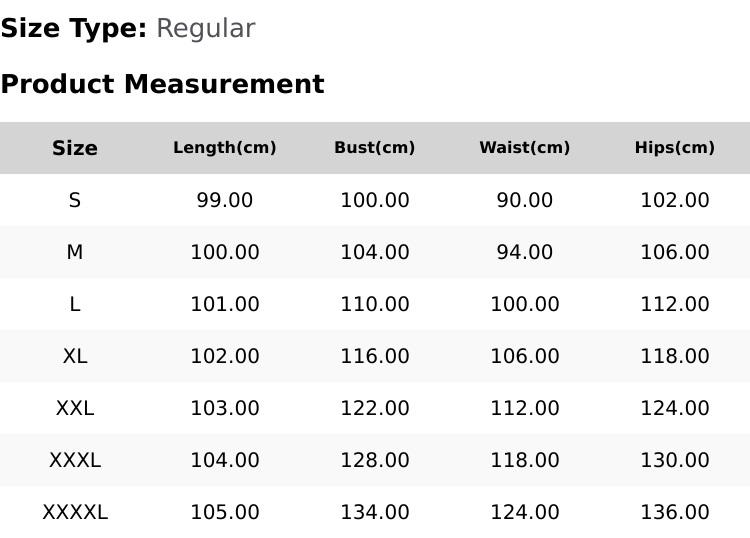Select the Length(cm) column header
This screenshot has height=538, width=750.
tap(225, 148)
